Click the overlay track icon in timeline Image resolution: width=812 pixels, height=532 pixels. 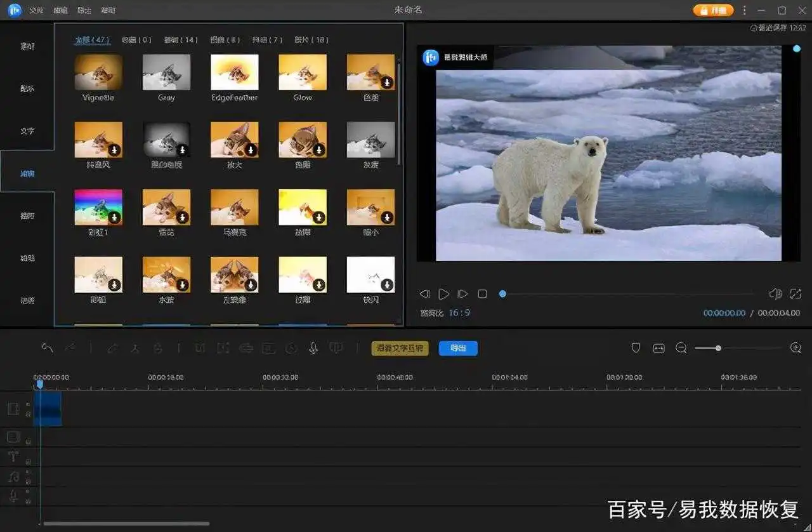(13, 437)
